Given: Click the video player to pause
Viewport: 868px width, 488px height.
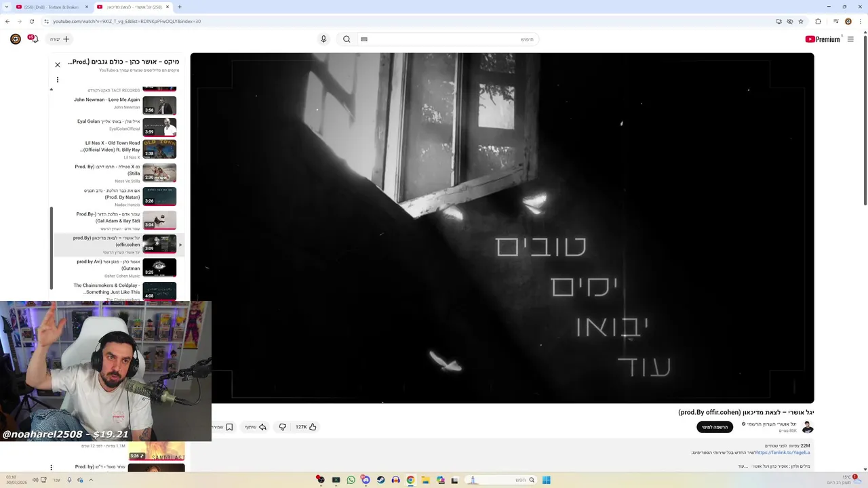Looking at the screenshot, I should 502,228.
